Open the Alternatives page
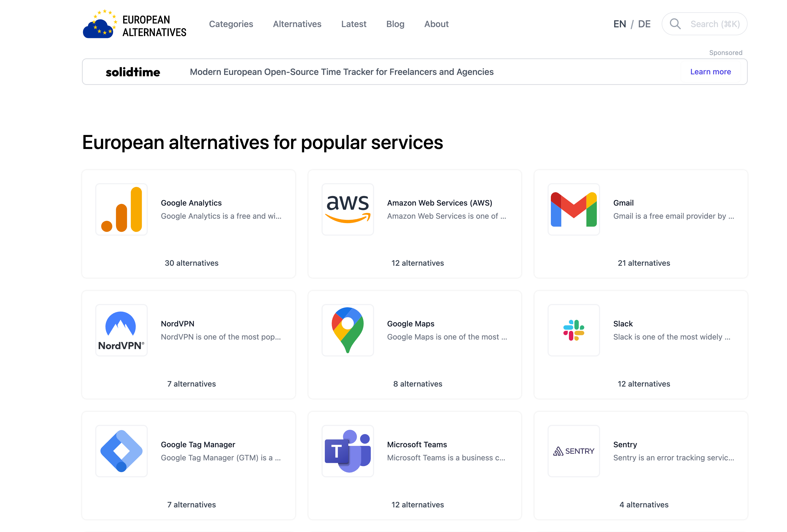This screenshot has height=532, width=787. 297,24
